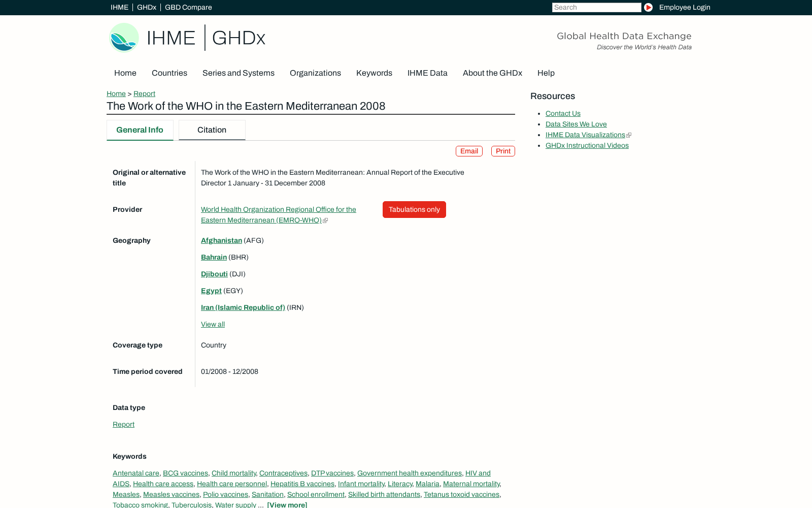Screen dimensions: 812x508
Task: Open Infant mortality keyword
Action: tap(361, 484)
